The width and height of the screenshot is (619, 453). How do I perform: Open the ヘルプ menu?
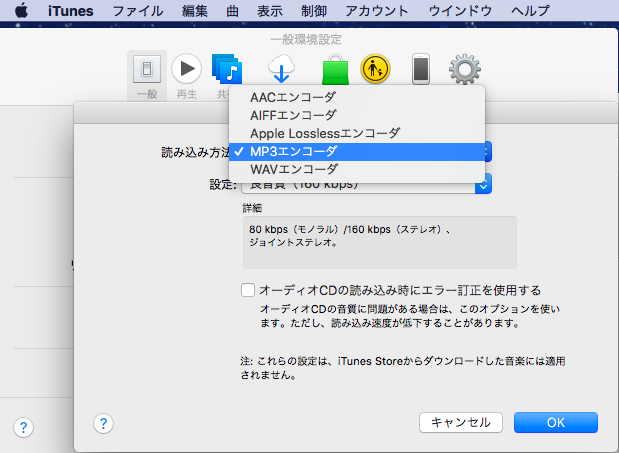[x=530, y=11]
